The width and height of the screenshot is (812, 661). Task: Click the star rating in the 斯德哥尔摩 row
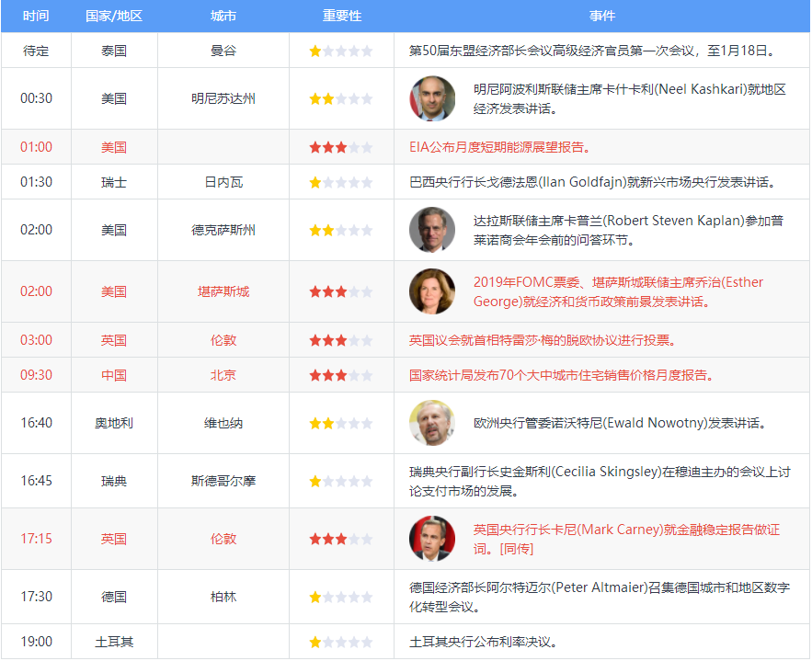[341, 482]
